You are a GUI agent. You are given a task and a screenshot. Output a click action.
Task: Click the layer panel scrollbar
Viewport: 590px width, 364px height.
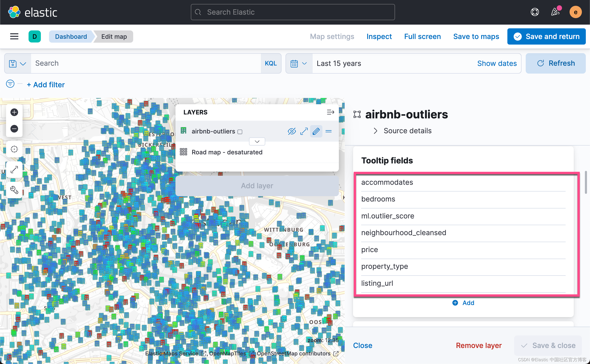[586, 182]
